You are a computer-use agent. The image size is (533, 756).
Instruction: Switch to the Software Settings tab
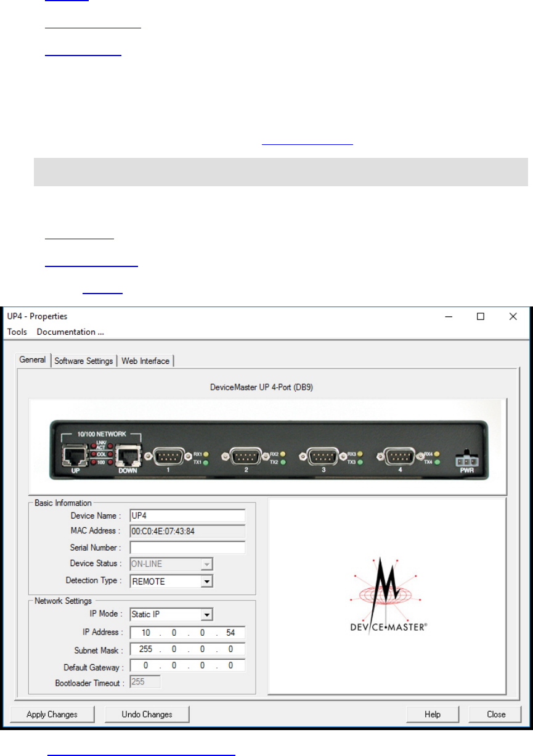(84, 361)
